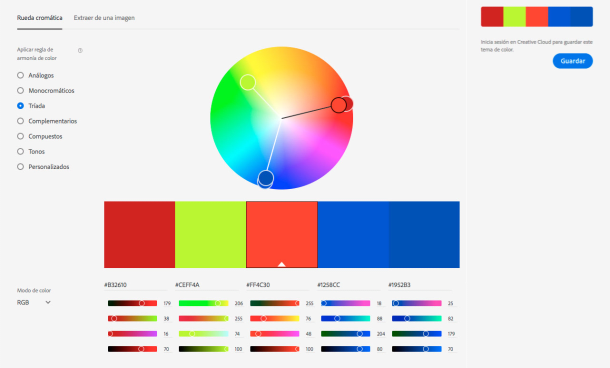Viewport: 610px width, 368px height.
Task: Adjust the #1258CC slider with value 18
Action: 345,303
